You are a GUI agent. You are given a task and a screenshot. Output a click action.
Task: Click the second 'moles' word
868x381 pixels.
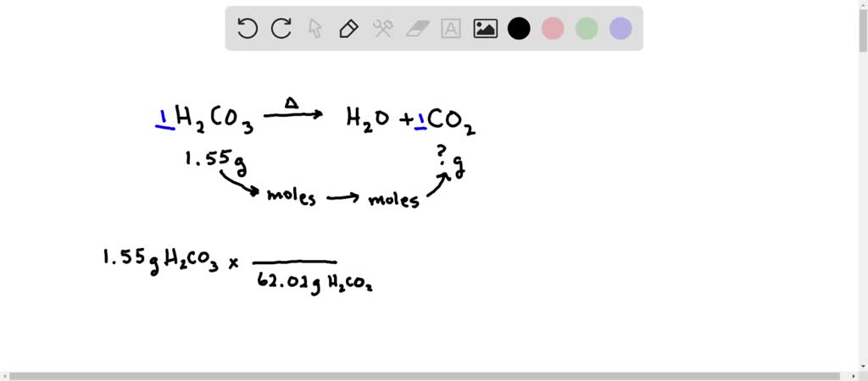[x=393, y=199]
